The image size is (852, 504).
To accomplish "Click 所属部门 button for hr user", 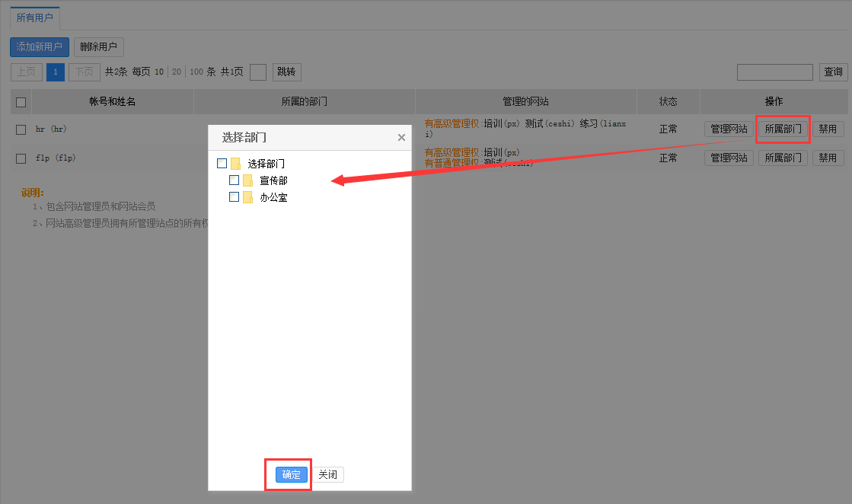I will [783, 129].
